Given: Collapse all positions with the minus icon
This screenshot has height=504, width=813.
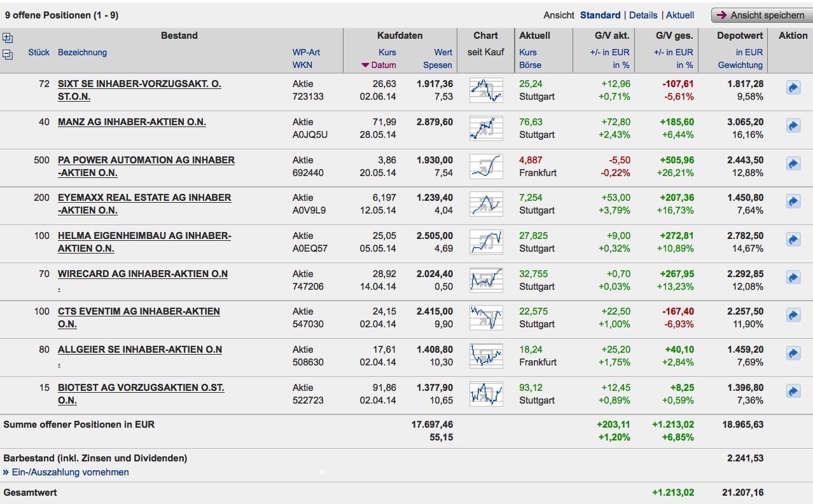Looking at the screenshot, I should click(8, 55).
